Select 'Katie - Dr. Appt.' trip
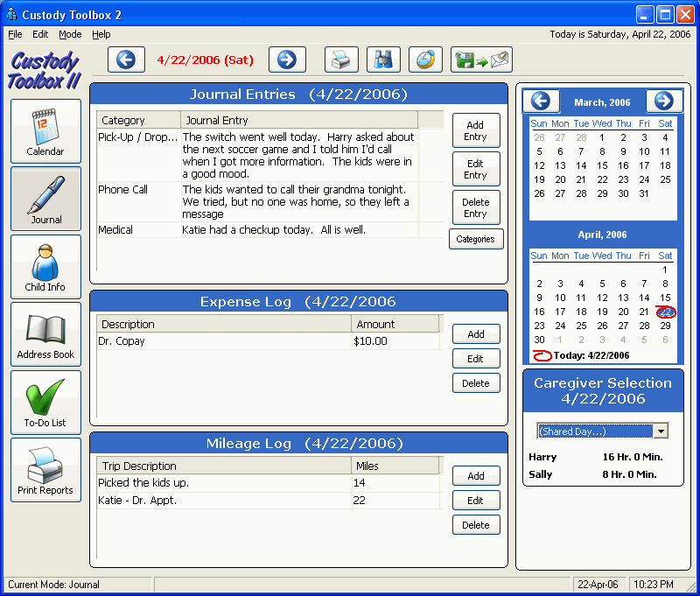700x596 pixels. [x=269, y=501]
